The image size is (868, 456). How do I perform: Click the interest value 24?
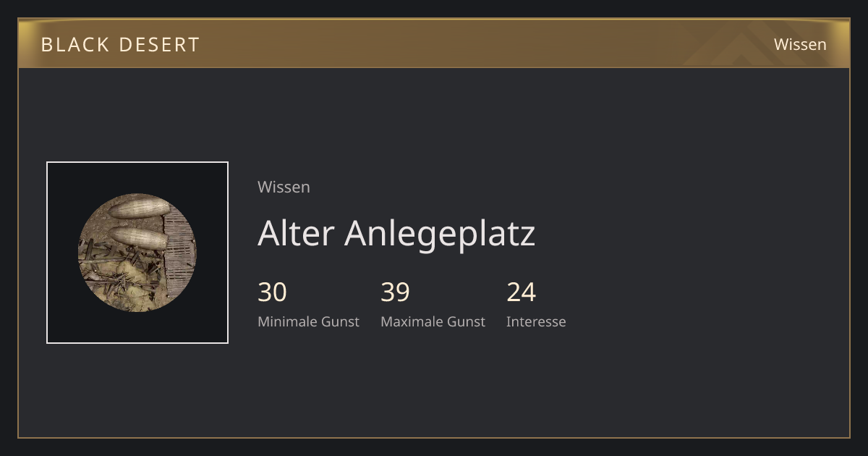click(x=522, y=292)
